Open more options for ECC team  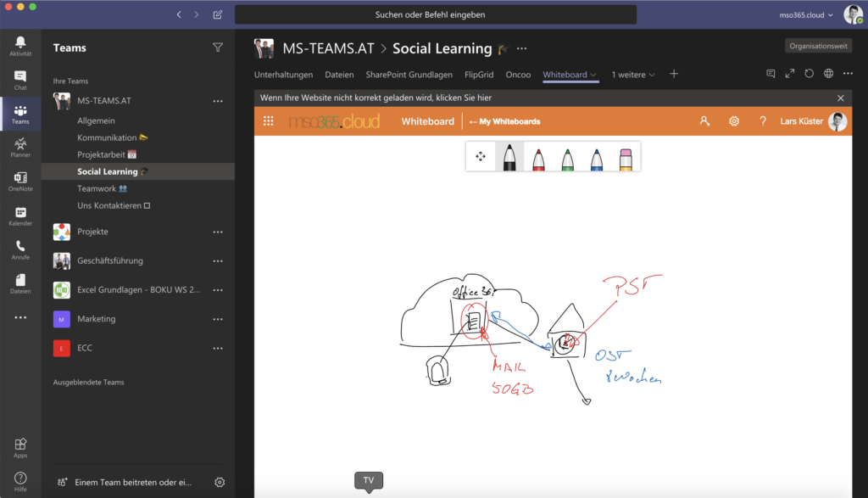(x=218, y=349)
